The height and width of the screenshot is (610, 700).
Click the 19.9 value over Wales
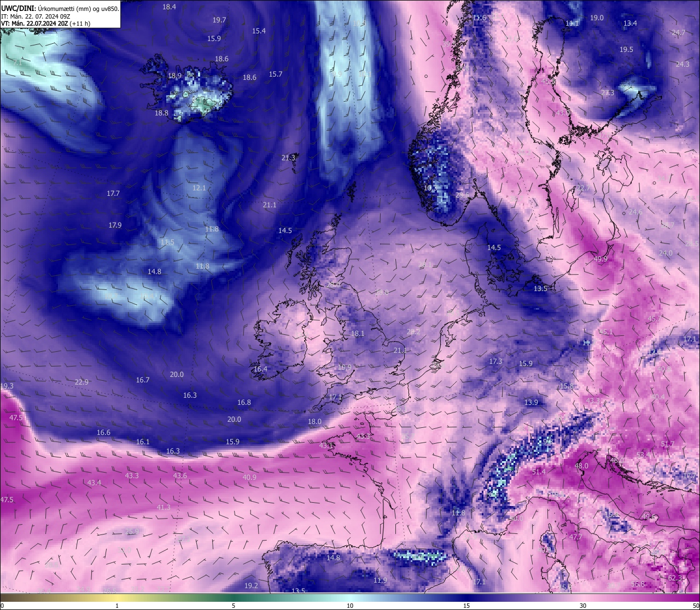click(x=345, y=368)
